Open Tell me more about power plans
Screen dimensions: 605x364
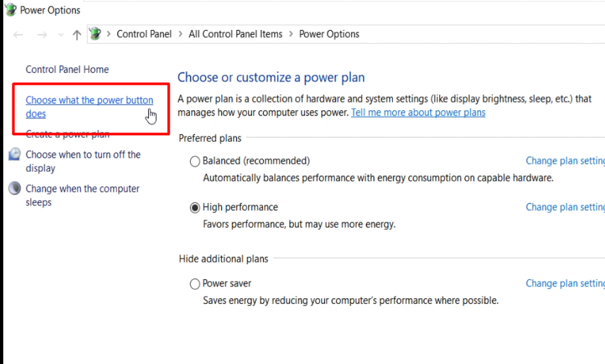pos(418,113)
